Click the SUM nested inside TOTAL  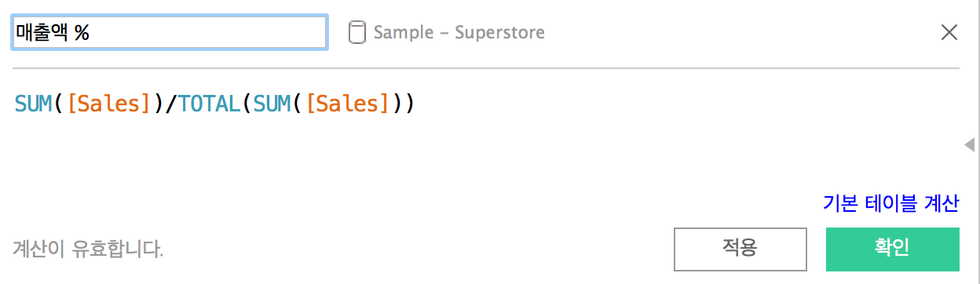272,103
